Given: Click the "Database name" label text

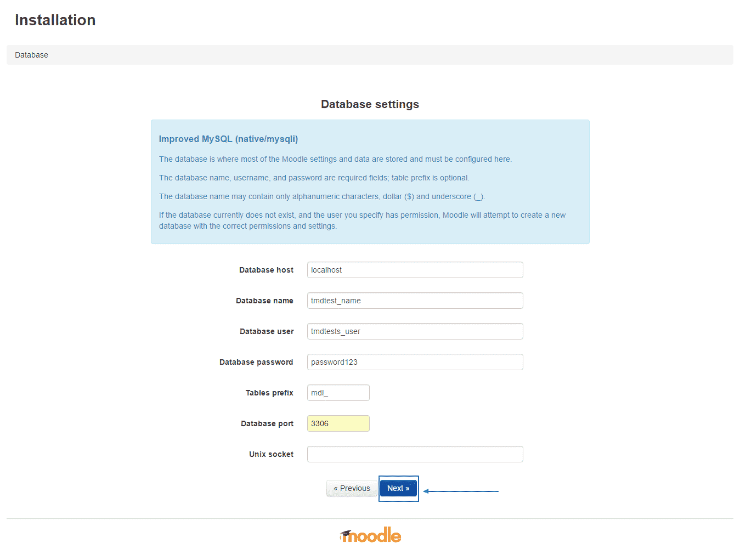Looking at the screenshot, I should [264, 301].
